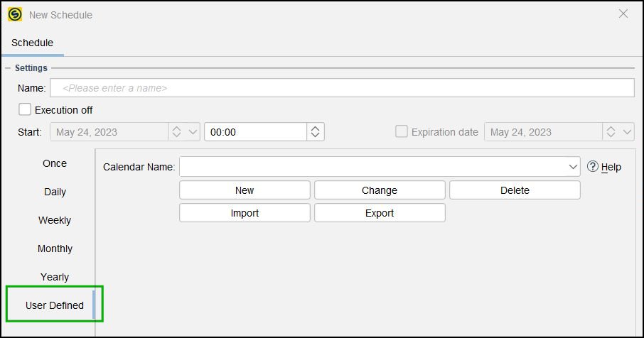Click the Delete calendar button
The image size is (644, 338).
point(515,190)
